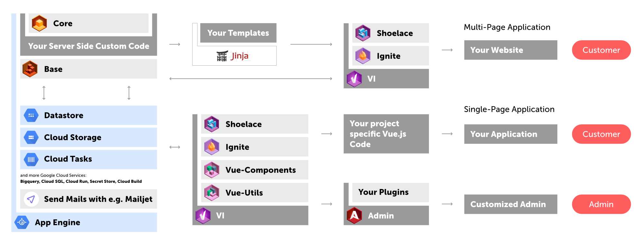Select the Your Plugins block

391,193
